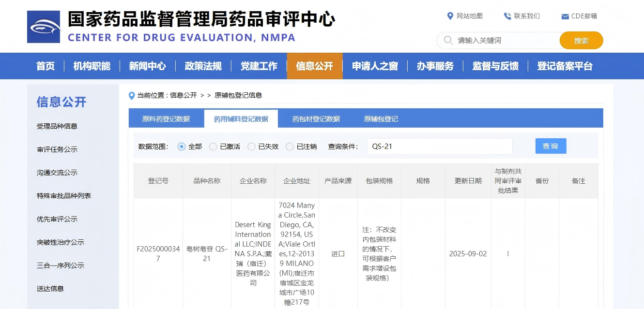Open 三合一序列公示 in the sidebar
644x309 pixels.
click(x=61, y=265)
